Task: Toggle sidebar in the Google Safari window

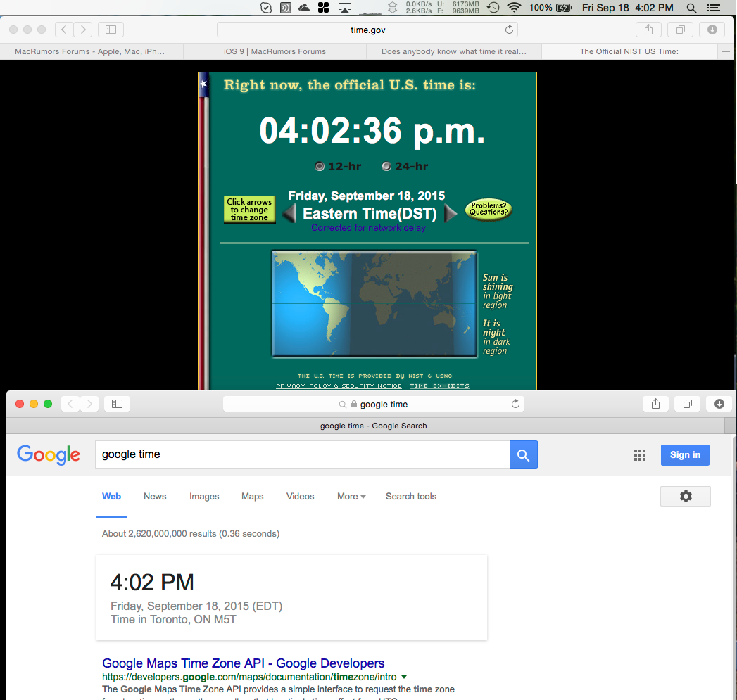Action: point(117,404)
